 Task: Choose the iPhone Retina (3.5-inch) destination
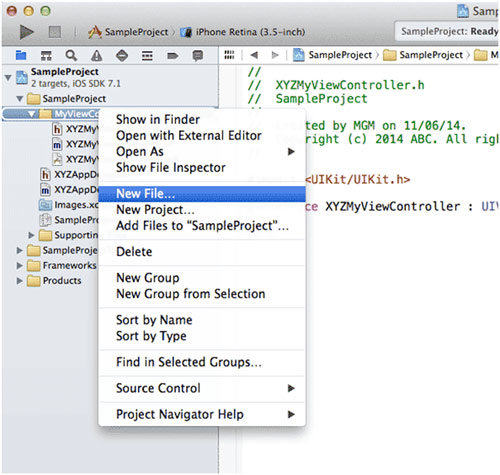pyautogui.click(x=243, y=32)
